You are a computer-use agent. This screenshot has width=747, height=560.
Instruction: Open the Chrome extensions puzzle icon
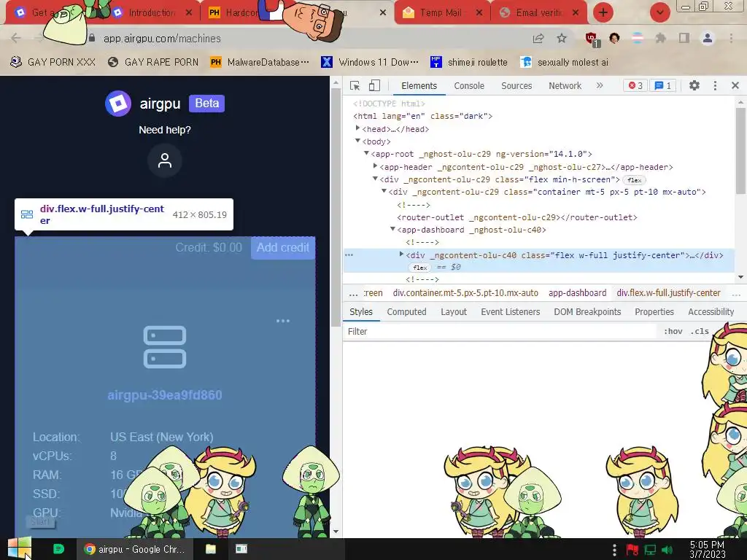coord(660,38)
